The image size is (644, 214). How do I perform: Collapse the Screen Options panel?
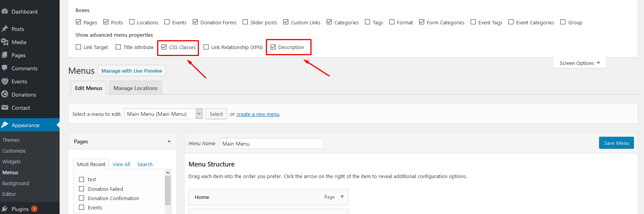tap(579, 63)
